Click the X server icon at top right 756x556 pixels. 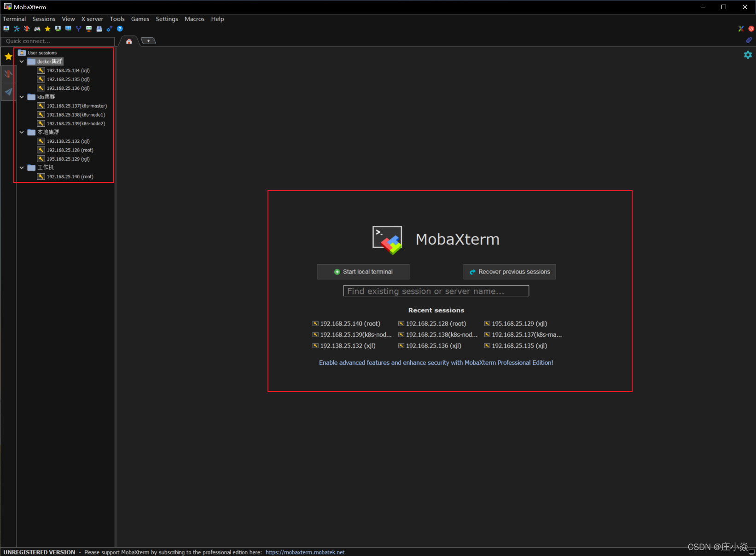741,29
